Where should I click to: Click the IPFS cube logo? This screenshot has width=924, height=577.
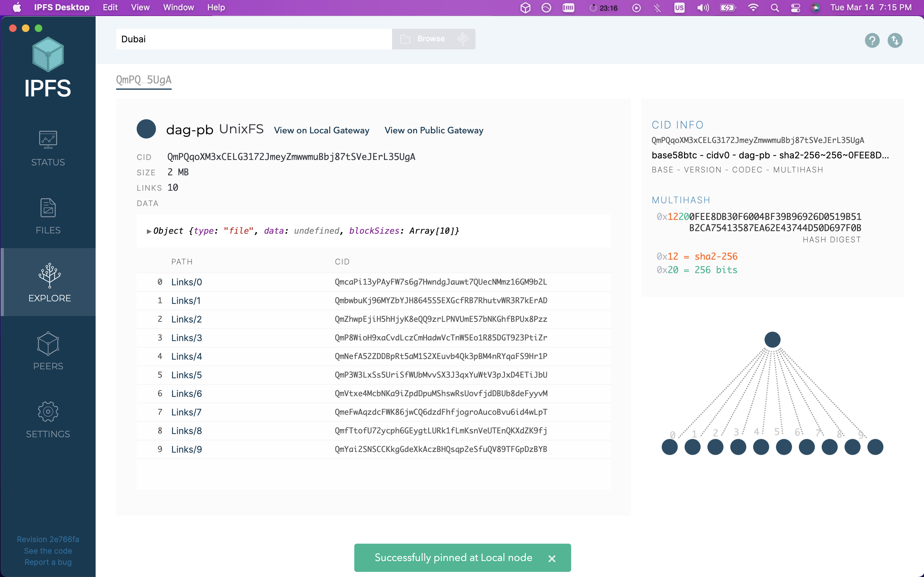(48, 54)
